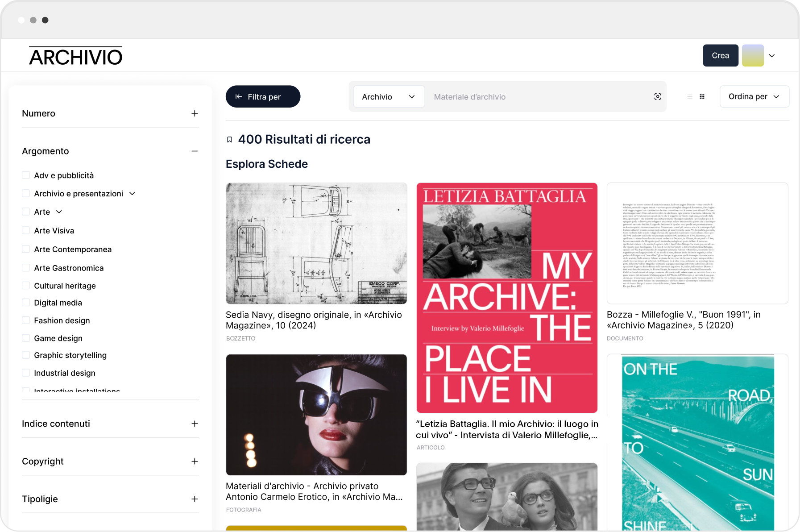Open the user account menu chevron

772,56
